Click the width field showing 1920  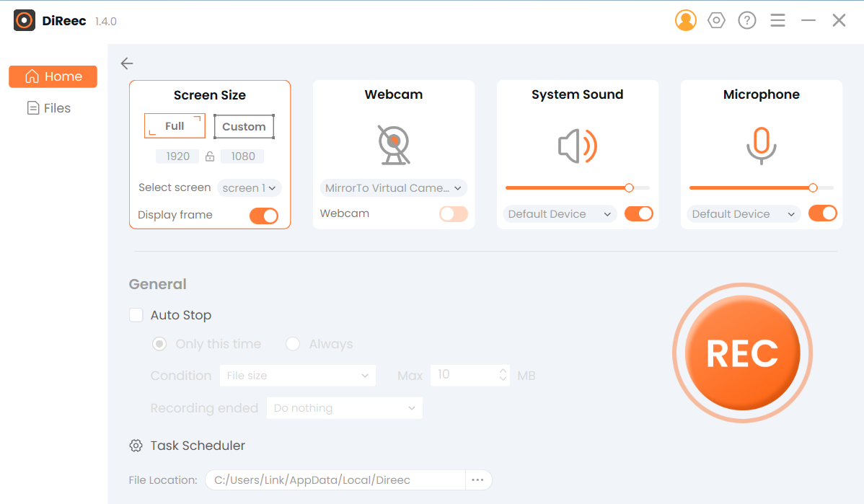pyautogui.click(x=177, y=156)
